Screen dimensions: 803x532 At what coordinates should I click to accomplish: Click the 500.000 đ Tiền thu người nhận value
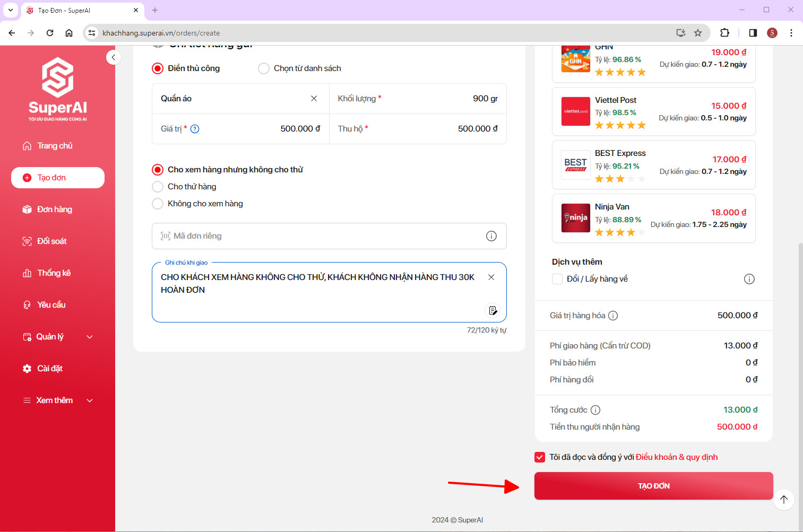coord(737,427)
